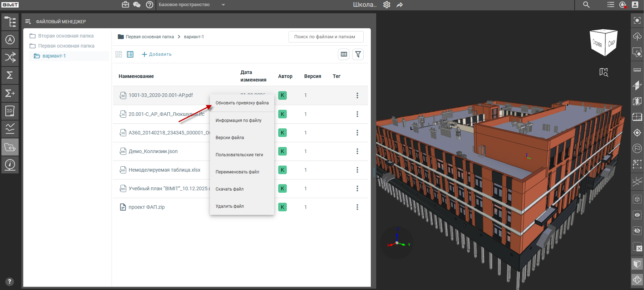The height and width of the screenshot is (290, 644).
Task: Open the three-dot menu for 20.001-С_АР_ФАП file
Action: pyautogui.click(x=357, y=114)
